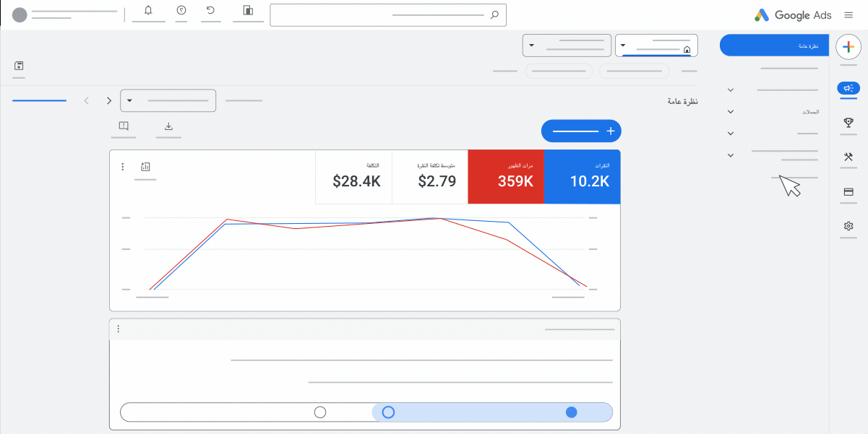Screen dimensions: 868x434
Task: Open the Campaigns megaphone icon
Action: click(848, 87)
